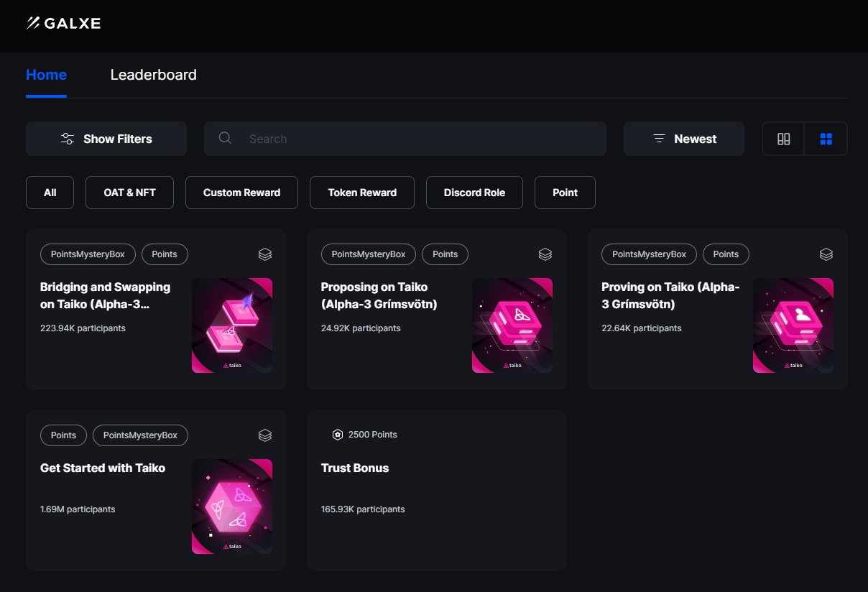Image resolution: width=868 pixels, height=592 pixels.
Task: Select the All filter chip
Action: (50, 193)
